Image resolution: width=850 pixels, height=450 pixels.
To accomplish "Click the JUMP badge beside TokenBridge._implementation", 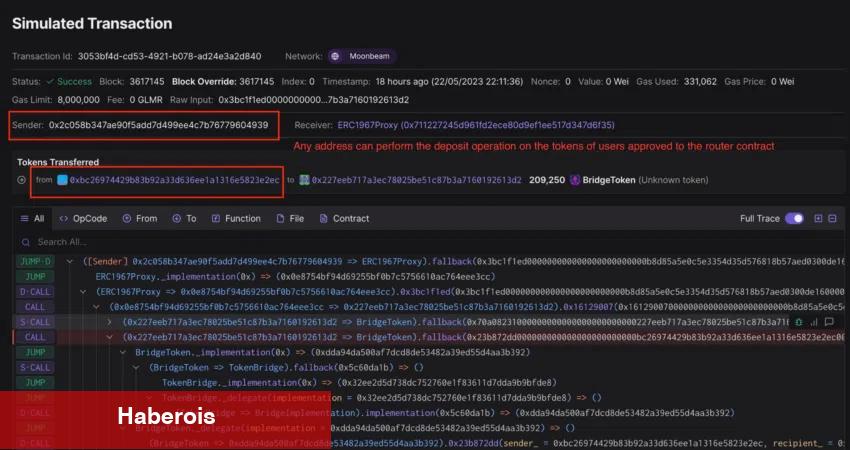I will tap(35, 383).
